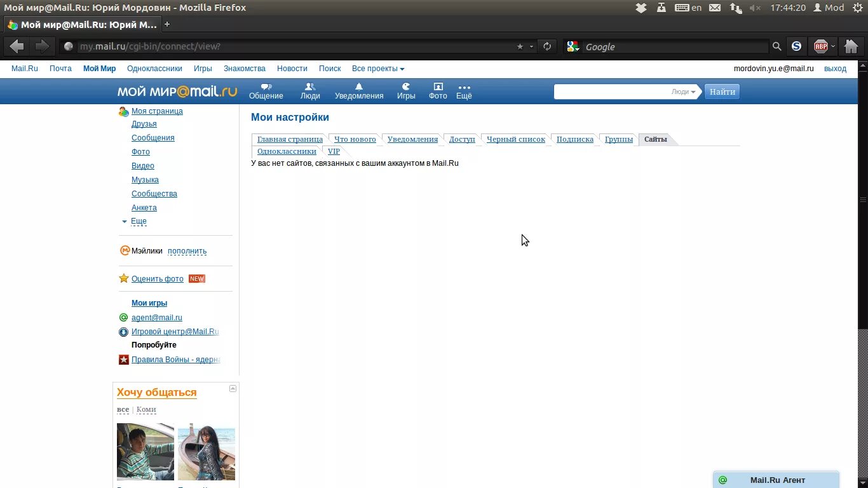Open Новости in top navigation
The width and height of the screenshot is (868, 488).
coord(292,69)
